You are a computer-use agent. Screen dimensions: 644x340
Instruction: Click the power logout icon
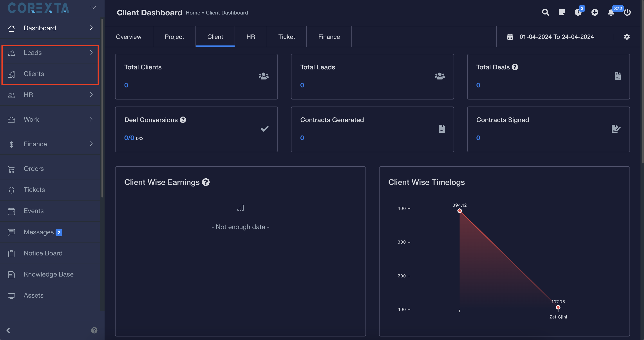click(x=627, y=12)
